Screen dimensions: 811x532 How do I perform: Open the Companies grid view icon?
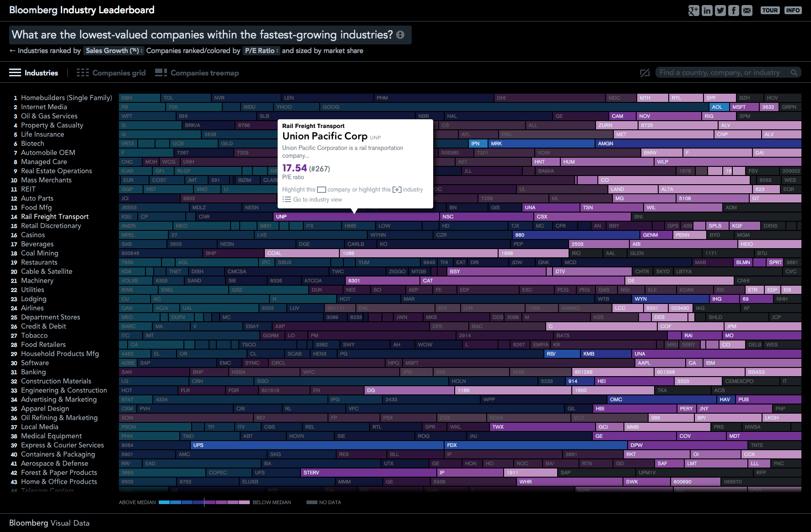pyautogui.click(x=82, y=72)
